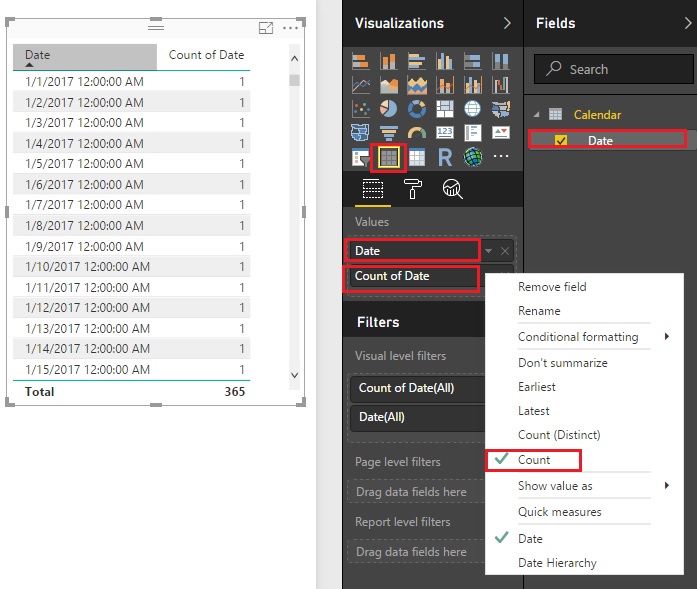The height and width of the screenshot is (589, 697).
Task: Focus the Fields Search box
Action: pyautogui.click(x=613, y=69)
